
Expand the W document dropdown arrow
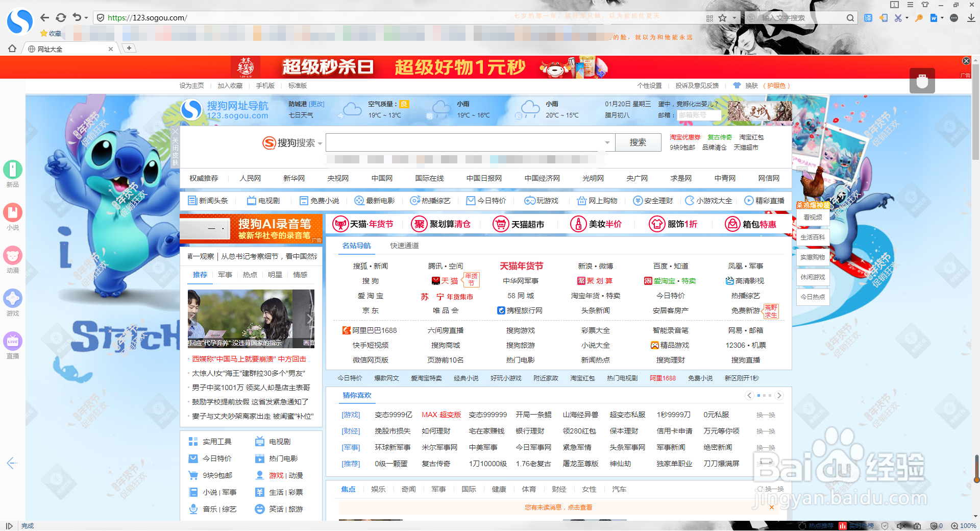pyautogui.click(x=942, y=18)
